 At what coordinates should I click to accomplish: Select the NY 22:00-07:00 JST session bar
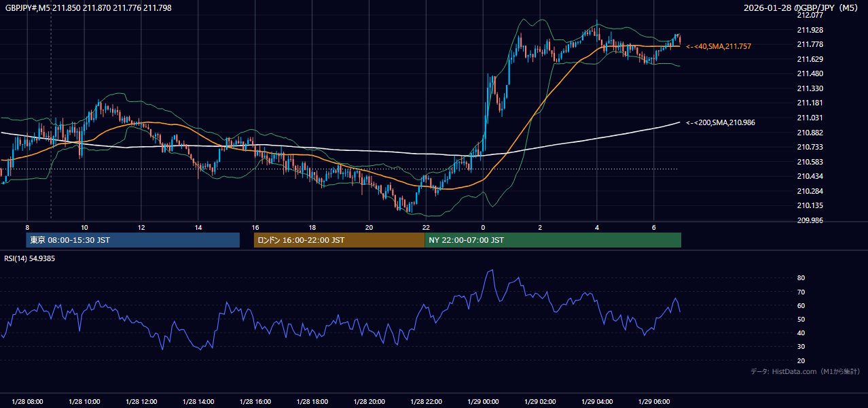point(553,240)
